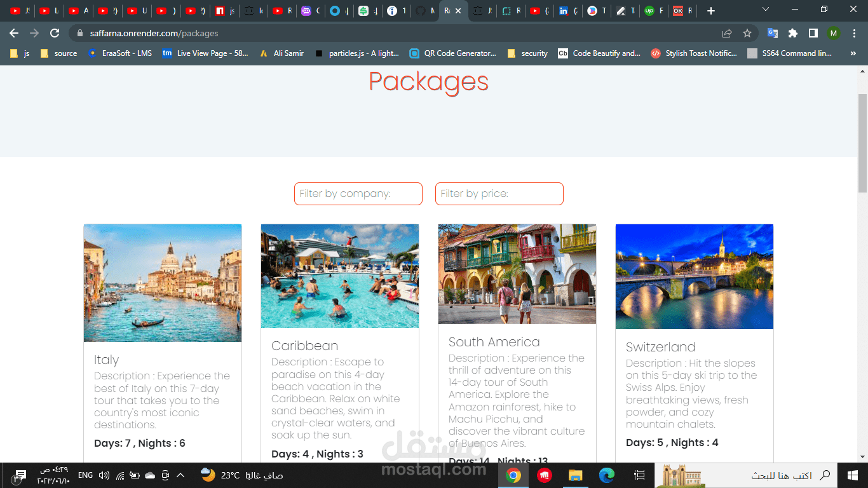
Task: Focus the Filter by company field
Action: point(358,194)
